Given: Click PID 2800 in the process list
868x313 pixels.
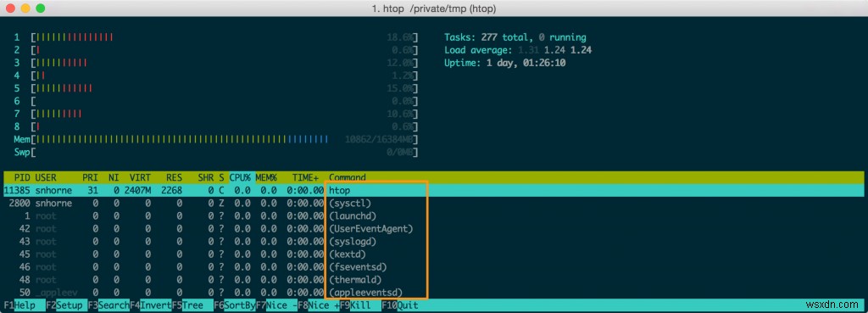Looking at the screenshot, I should pyautogui.click(x=20, y=204).
